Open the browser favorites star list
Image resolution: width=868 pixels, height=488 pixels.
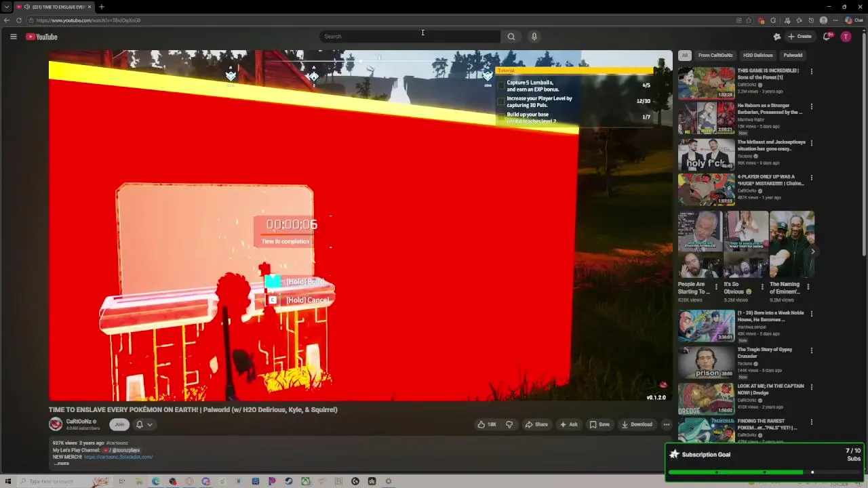click(x=799, y=20)
